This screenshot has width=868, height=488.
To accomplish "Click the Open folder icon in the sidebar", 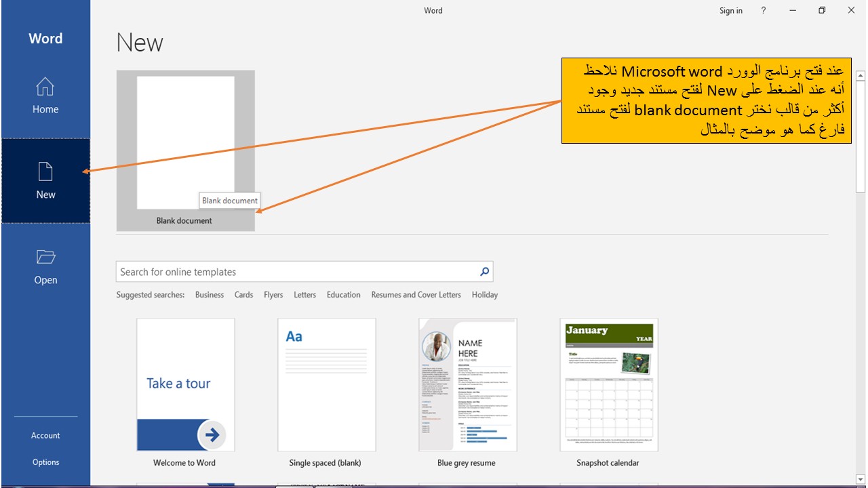I will coord(45,257).
